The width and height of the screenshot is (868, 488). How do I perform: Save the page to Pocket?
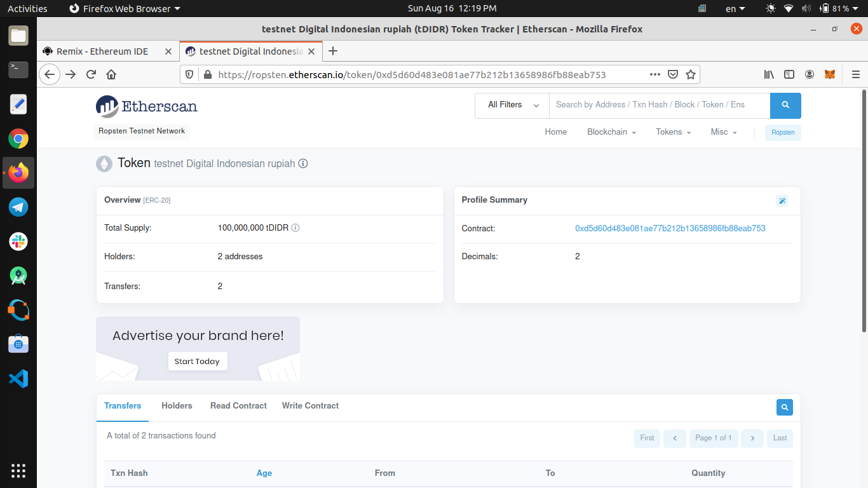673,74
